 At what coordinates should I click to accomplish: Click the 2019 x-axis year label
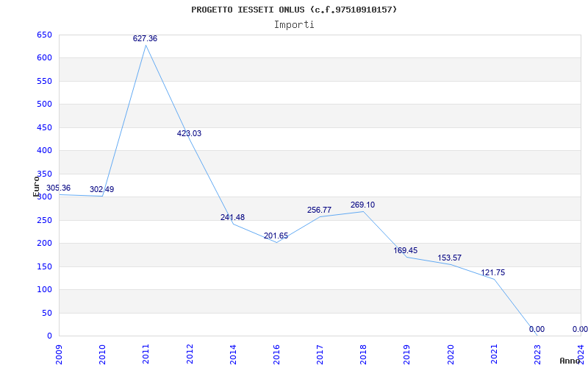pos(407,354)
